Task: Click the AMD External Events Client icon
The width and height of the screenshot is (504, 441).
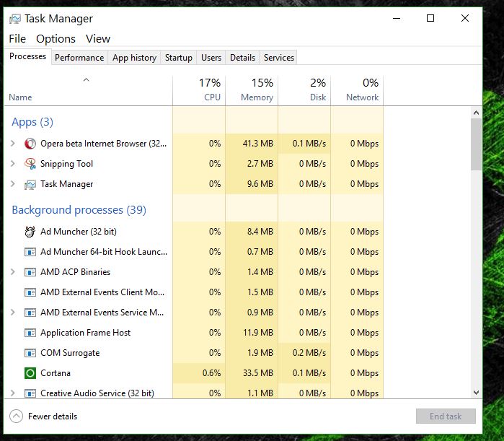Action: click(x=30, y=292)
